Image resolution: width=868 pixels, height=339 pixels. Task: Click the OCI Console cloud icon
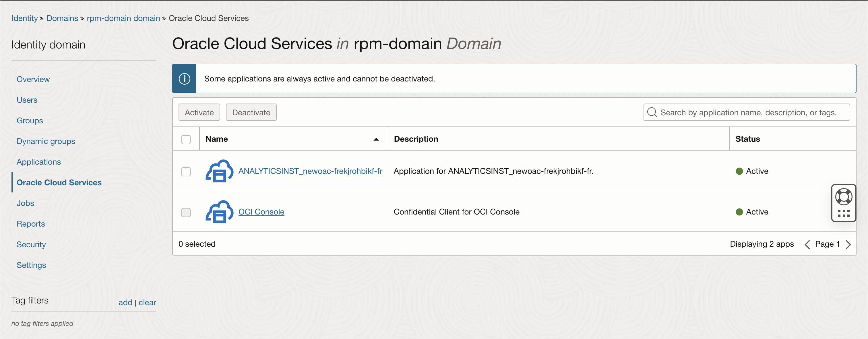219,212
